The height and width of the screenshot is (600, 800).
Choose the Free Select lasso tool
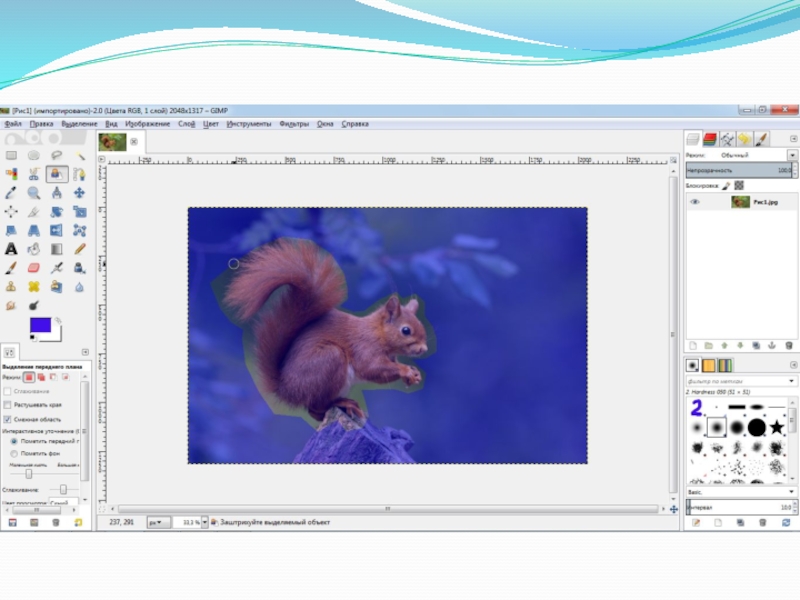click(57, 156)
